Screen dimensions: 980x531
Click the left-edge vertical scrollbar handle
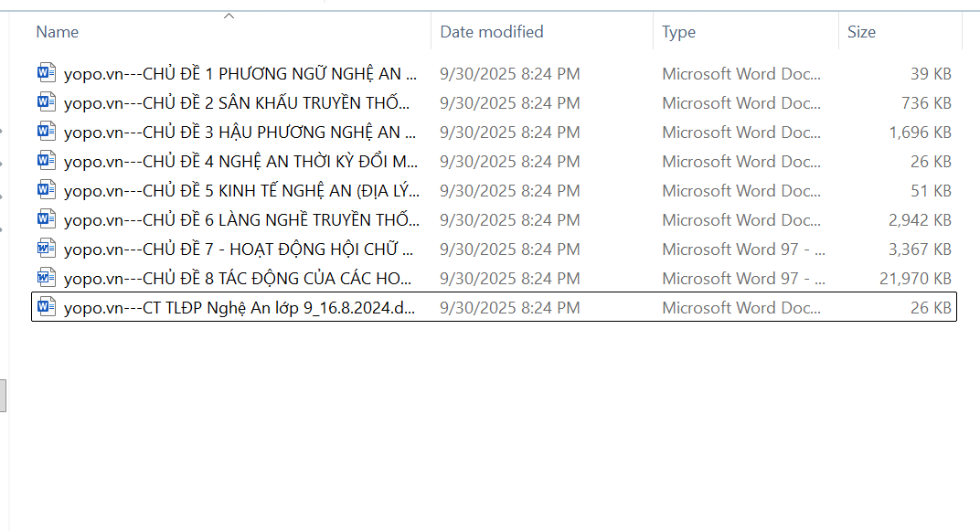coord(3,395)
